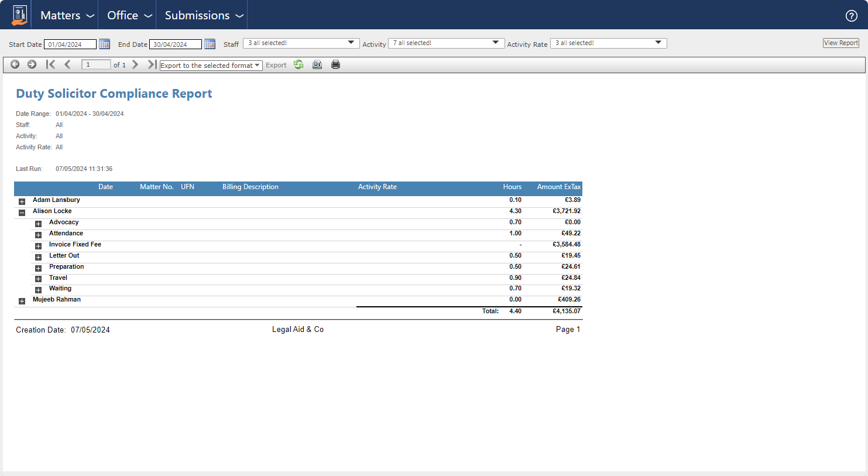Click the View Report button
868x476 pixels.
(x=840, y=43)
